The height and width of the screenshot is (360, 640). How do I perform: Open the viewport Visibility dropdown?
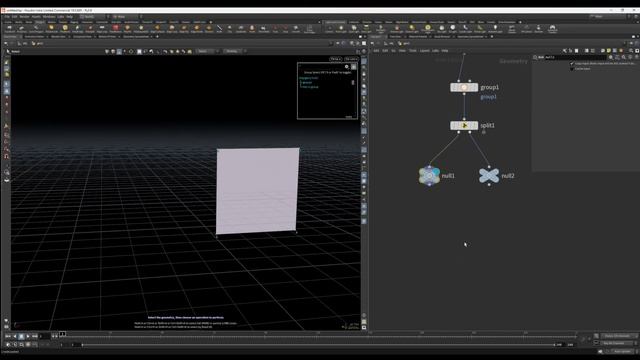pos(235,51)
